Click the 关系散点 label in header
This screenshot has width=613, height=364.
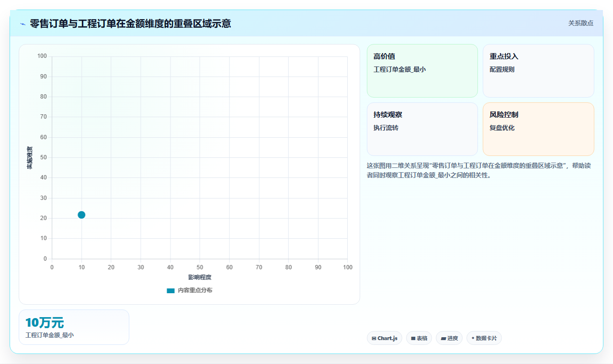(580, 23)
